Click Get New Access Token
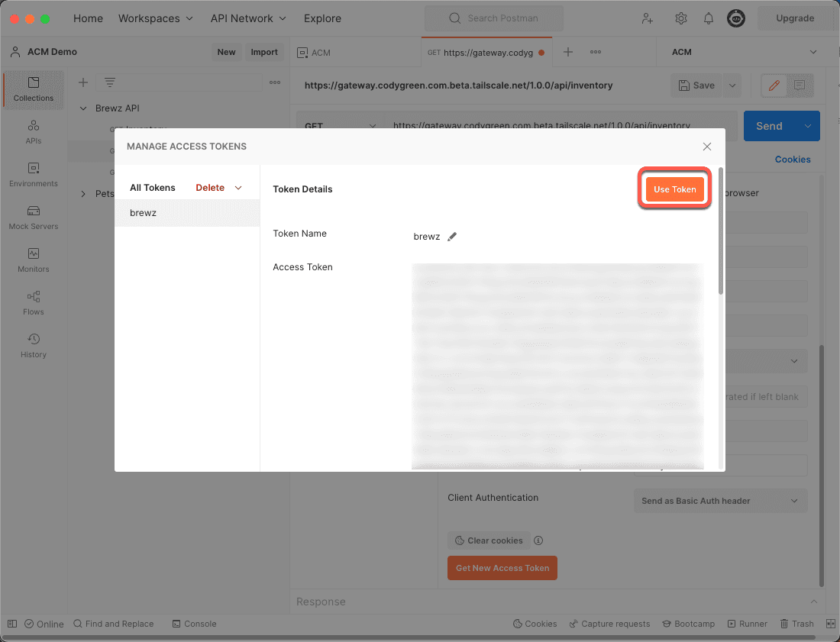Image resolution: width=840 pixels, height=642 pixels. point(502,568)
